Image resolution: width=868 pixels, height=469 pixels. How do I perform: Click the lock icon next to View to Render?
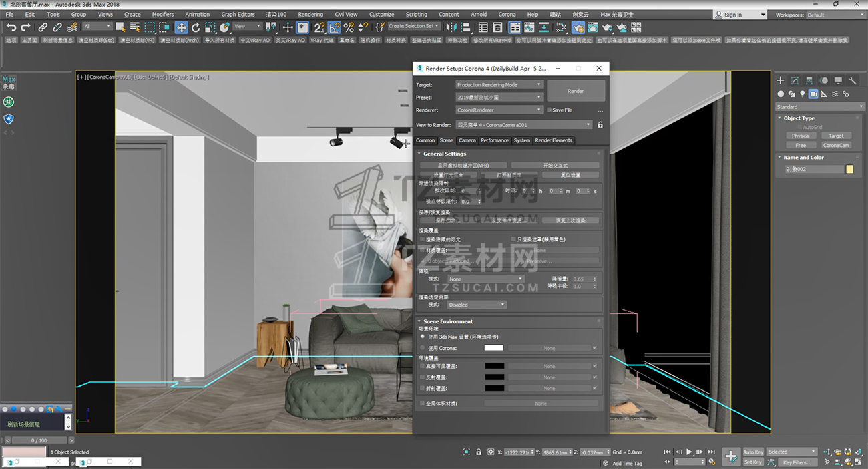click(600, 125)
